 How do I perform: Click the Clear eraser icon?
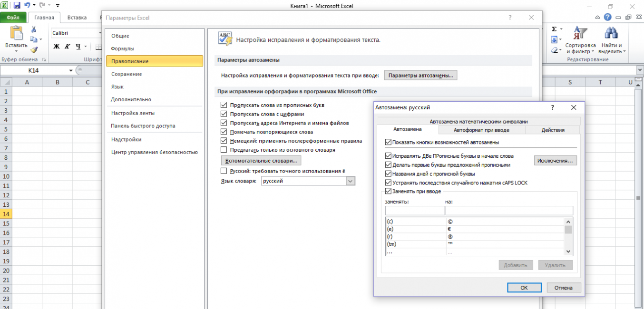[554, 50]
